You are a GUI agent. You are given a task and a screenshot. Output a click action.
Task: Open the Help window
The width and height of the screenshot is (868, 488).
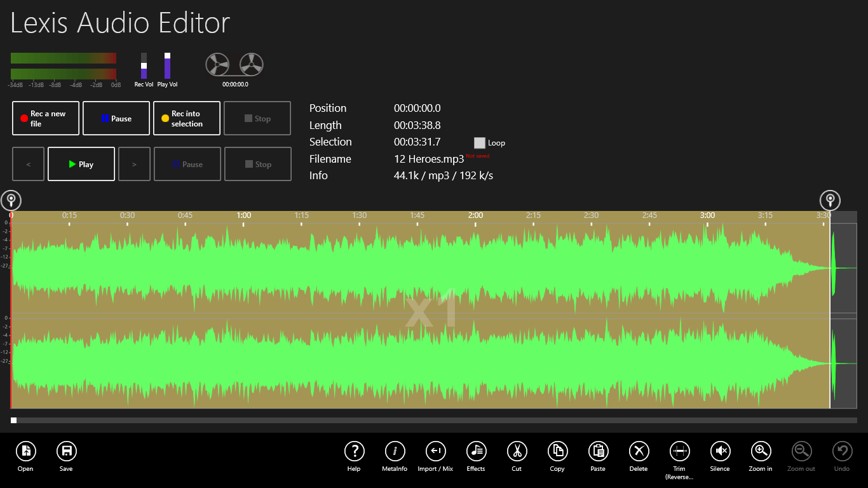click(354, 452)
